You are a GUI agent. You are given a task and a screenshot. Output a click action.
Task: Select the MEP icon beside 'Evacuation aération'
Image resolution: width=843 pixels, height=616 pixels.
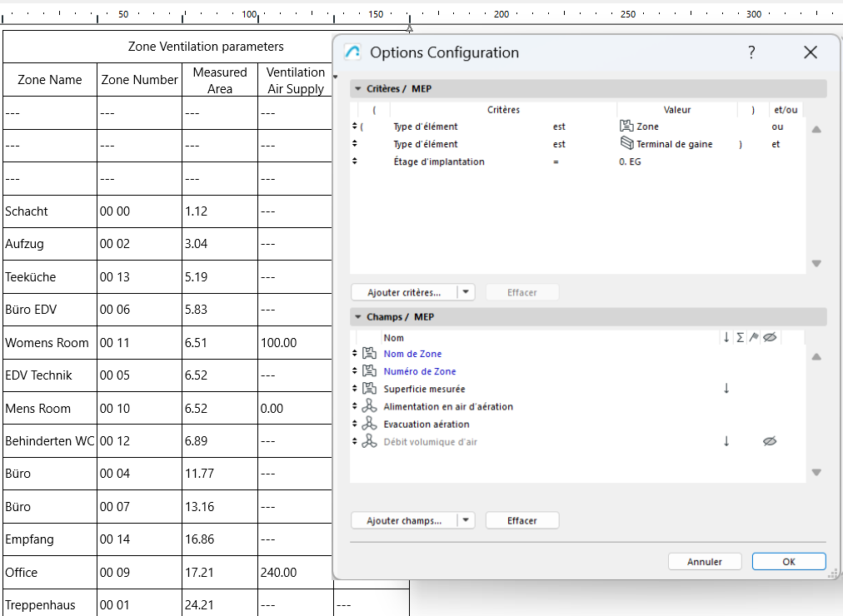click(x=370, y=423)
